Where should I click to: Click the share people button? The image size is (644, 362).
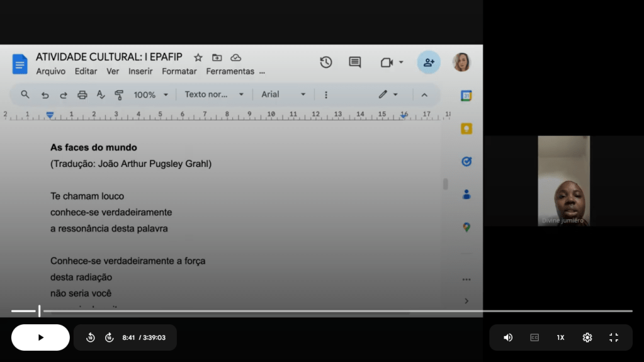click(x=429, y=62)
